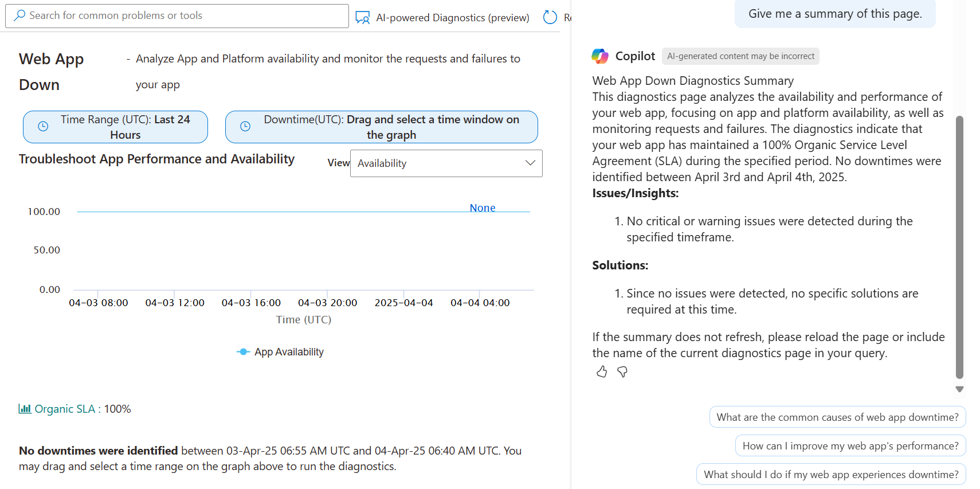This screenshot has height=489, width=980.
Task: Click 'No downtimes were identified' text
Action: [99, 451]
